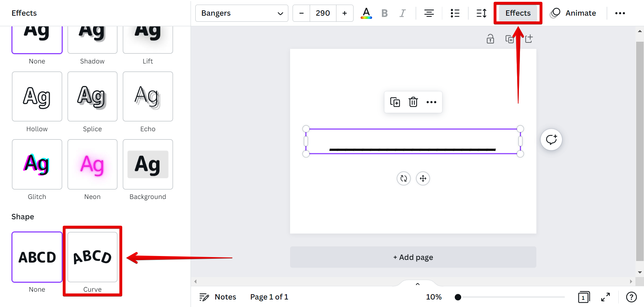Screen dimensions: 644x307
Task: Expand the page thumbnails chevron
Action: tap(418, 284)
